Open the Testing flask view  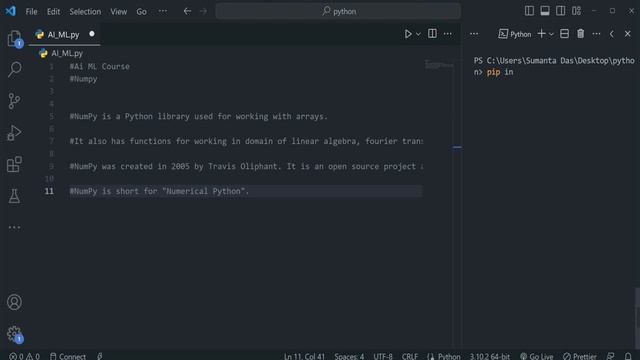(x=14, y=196)
